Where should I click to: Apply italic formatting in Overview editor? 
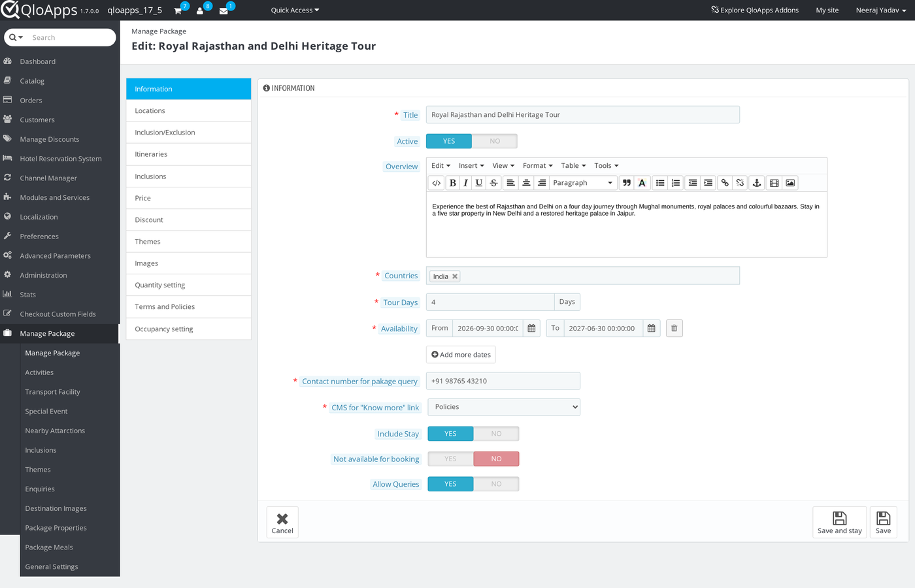465,183
